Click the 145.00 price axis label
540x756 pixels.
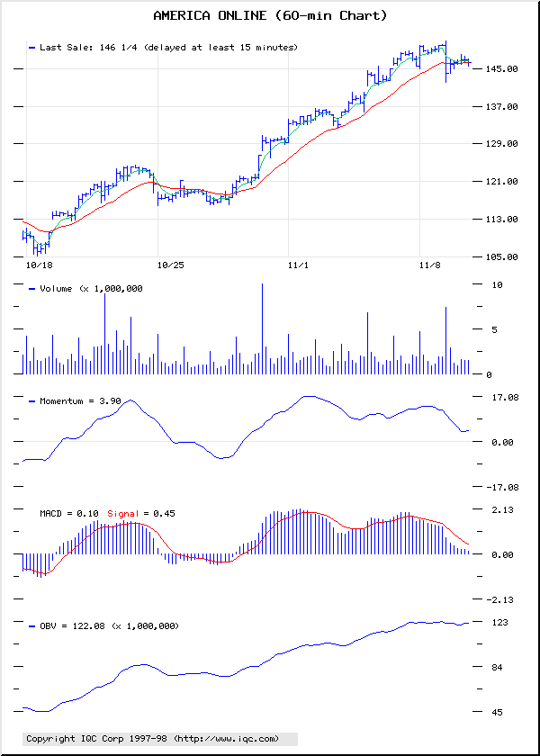click(x=501, y=69)
